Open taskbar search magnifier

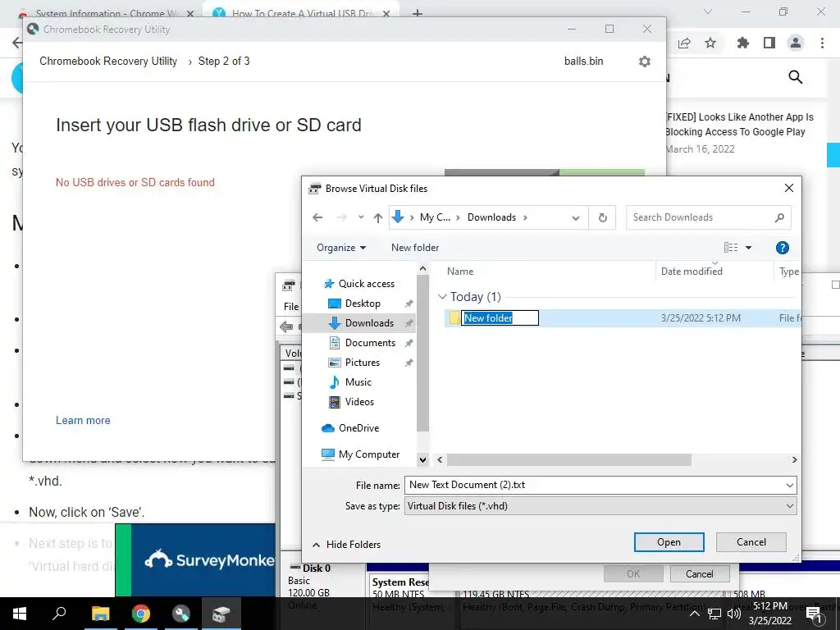(x=59, y=614)
